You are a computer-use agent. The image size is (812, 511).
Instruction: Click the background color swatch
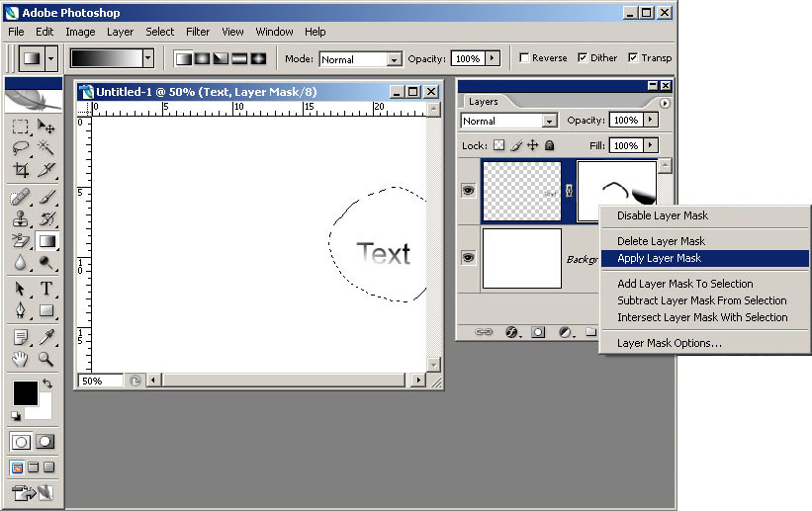coord(43,411)
